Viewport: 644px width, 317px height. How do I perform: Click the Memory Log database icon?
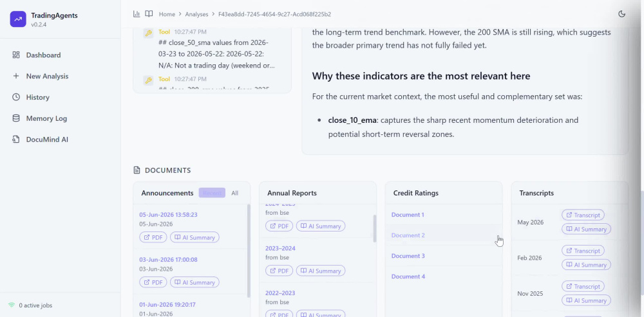click(x=16, y=118)
